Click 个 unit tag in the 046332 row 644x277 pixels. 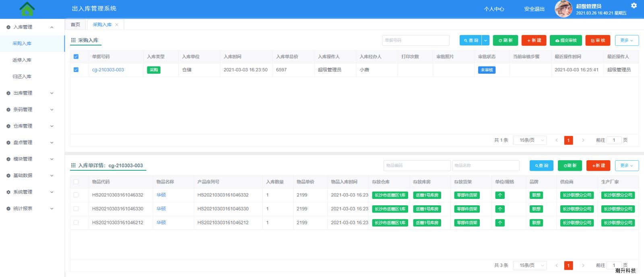[x=500, y=195]
